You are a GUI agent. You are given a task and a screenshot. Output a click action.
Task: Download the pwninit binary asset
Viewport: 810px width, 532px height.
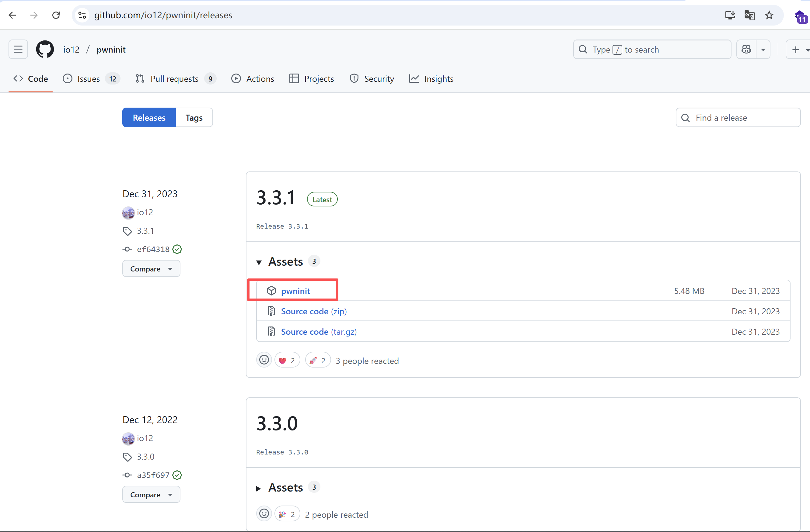pos(295,291)
